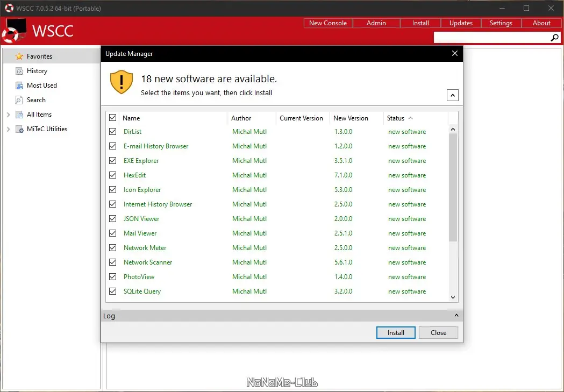The height and width of the screenshot is (392, 564).
Task: Select the Mail Viewer row name
Action: click(140, 233)
